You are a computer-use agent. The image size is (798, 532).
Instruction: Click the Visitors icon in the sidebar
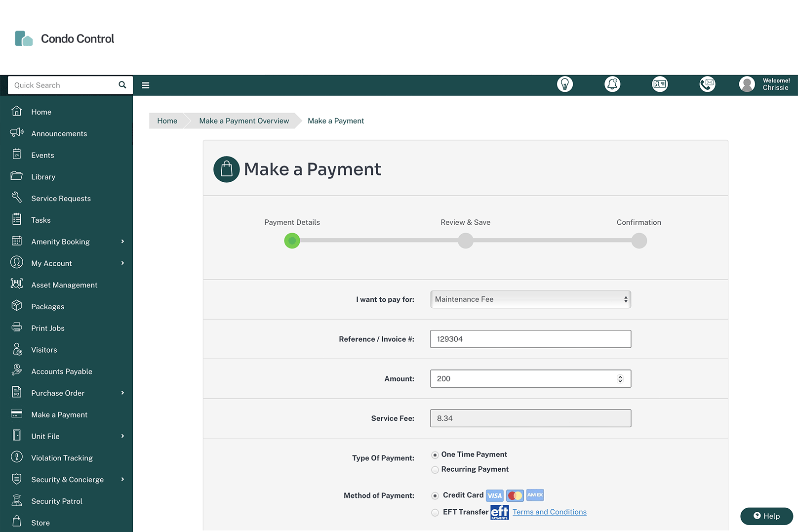tap(17, 349)
